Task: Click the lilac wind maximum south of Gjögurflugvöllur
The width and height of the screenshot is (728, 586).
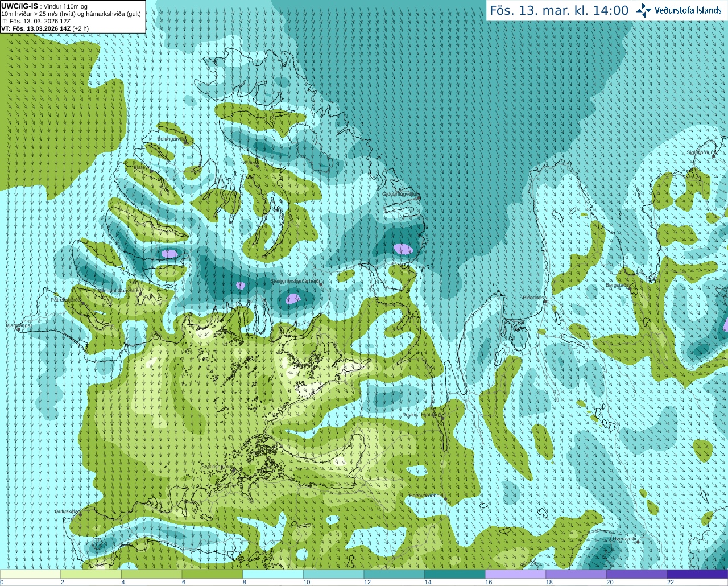Action: 403,249
